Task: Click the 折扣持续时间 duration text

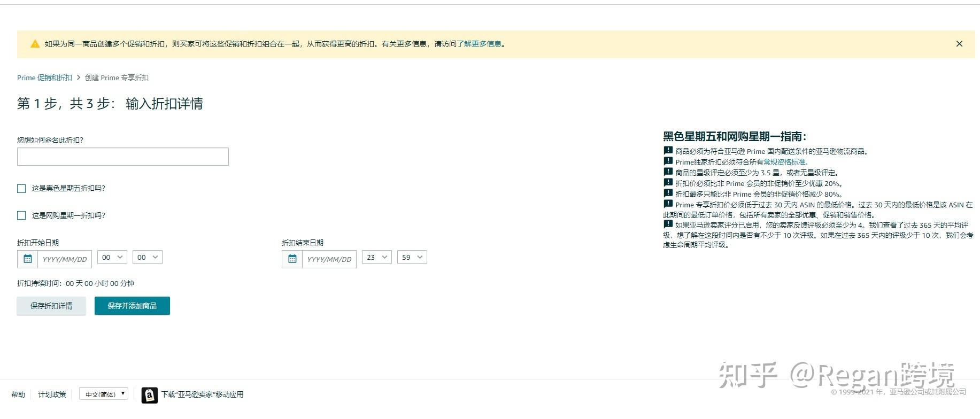Action: coord(75,283)
